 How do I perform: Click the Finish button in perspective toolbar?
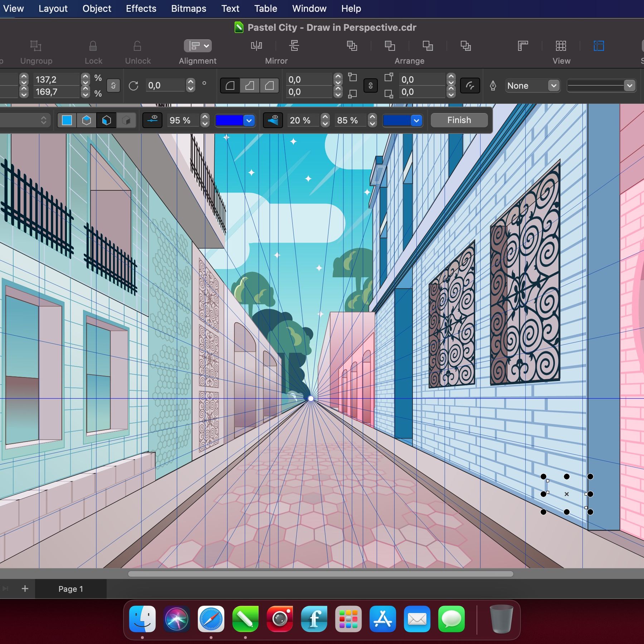(x=459, y=120)
